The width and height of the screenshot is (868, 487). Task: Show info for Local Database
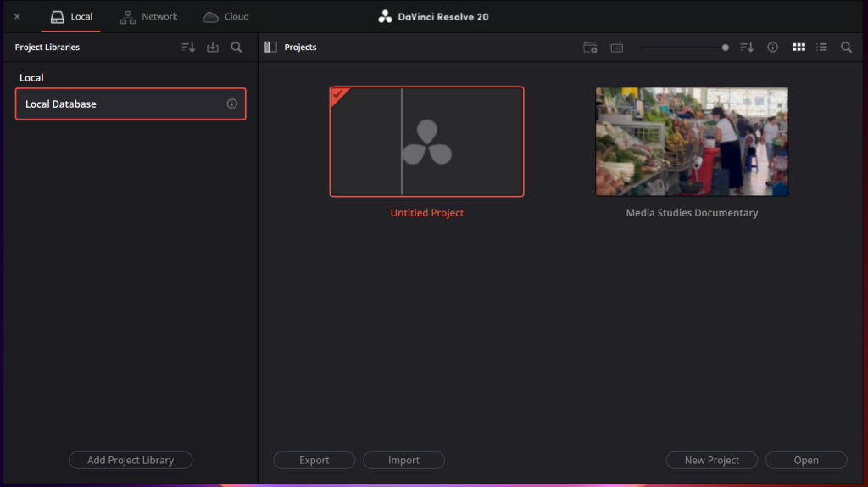pos(231,104)
